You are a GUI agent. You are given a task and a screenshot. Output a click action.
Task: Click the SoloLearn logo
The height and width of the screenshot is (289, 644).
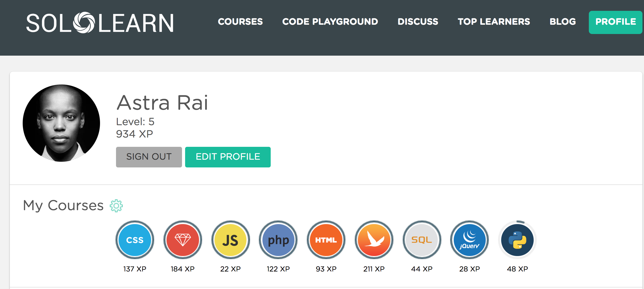click(100, 23)
